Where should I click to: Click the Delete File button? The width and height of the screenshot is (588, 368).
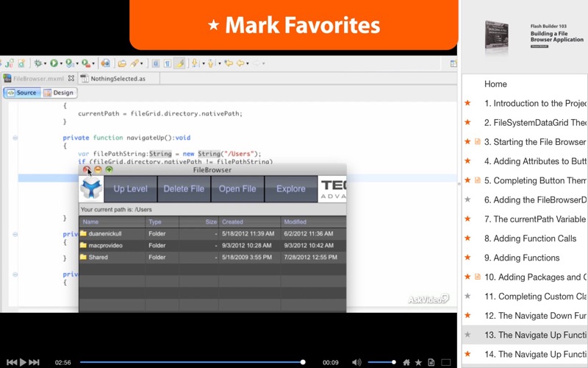[x=184, y=189]
